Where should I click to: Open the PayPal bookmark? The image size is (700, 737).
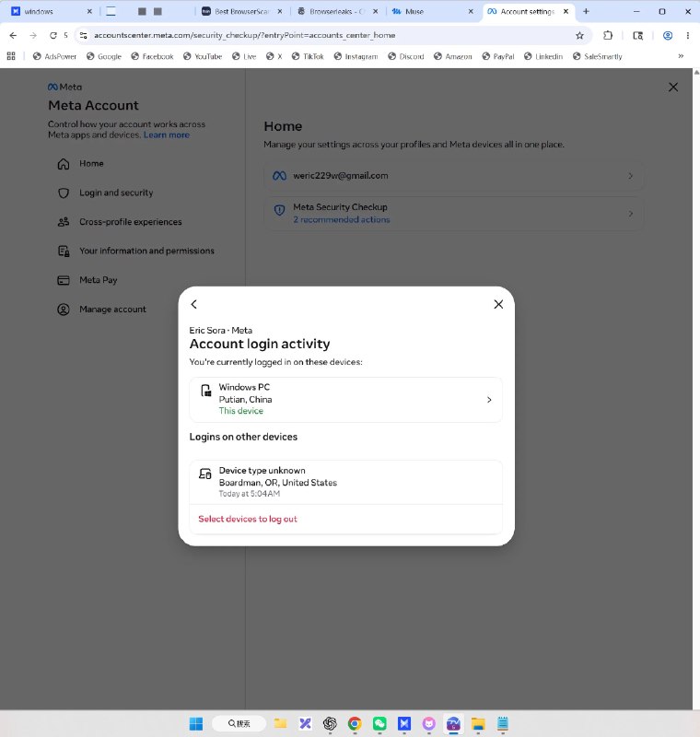click(x=498, y=56)
